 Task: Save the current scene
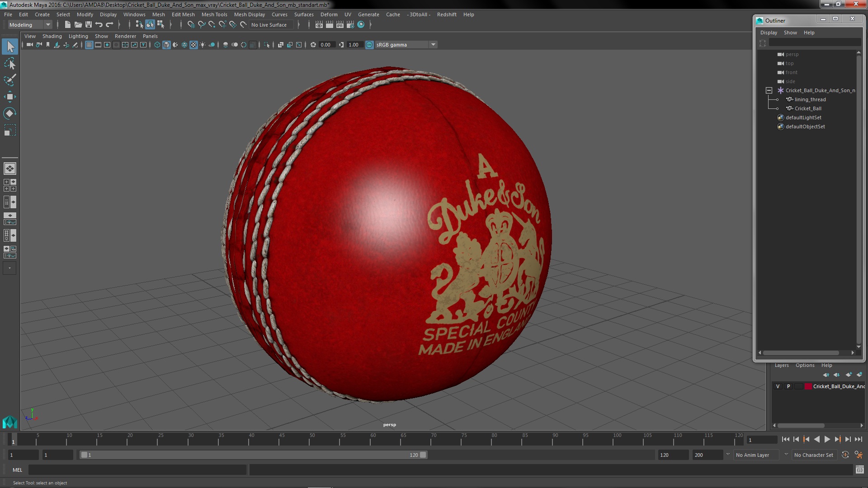89,25
